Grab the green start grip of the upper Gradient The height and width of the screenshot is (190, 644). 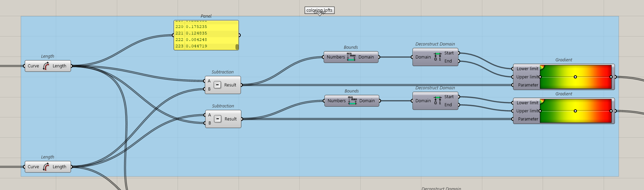coord(540,77)
